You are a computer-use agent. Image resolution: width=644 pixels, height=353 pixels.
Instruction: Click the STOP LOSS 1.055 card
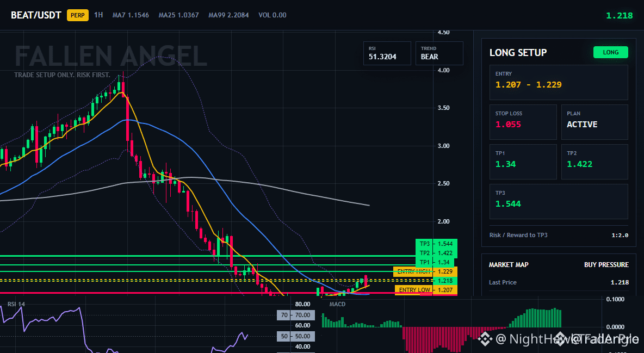click(523, 122)
